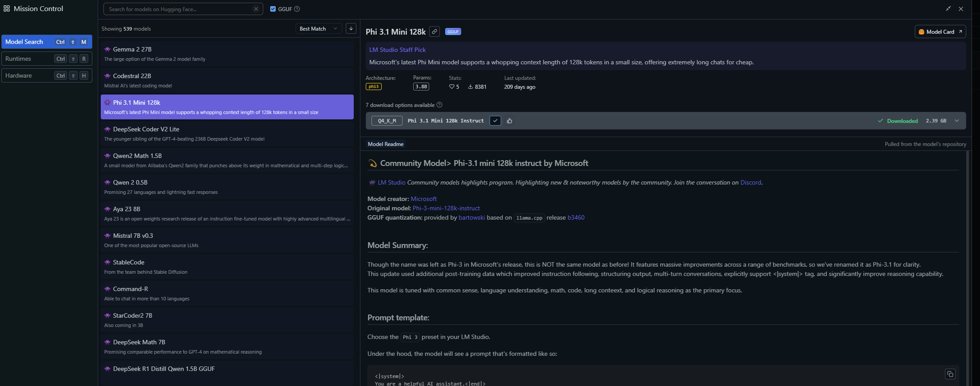The image size is (980, 386).
Task: Click the 'Model Summary:' heading
Action: click(x=398, y=245)
